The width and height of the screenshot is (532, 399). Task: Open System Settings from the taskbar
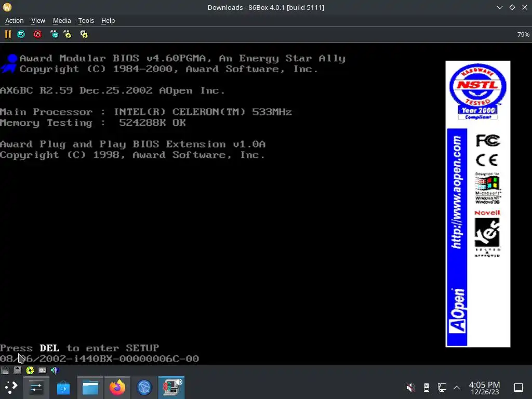coord(36,388)
